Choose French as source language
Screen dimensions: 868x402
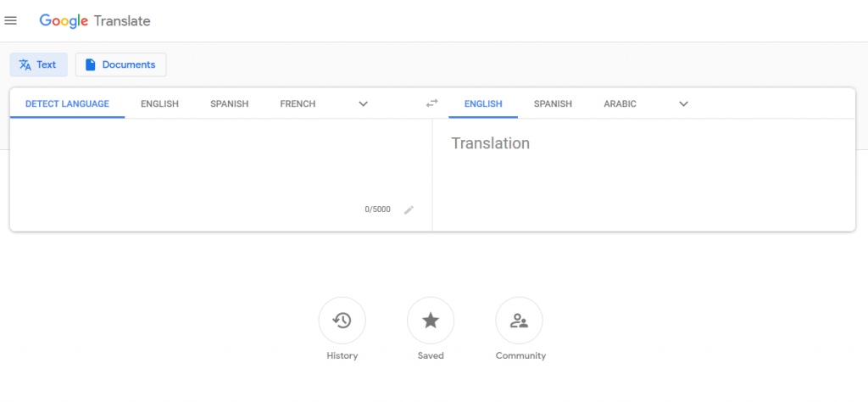(298, 103)
